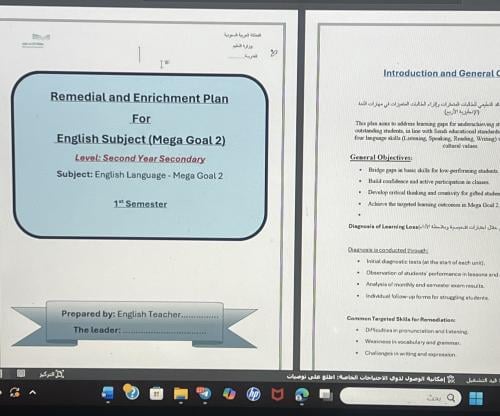500x416 pixels.
Task: Click the '1st Semester' text
Action: pos(140,204)
